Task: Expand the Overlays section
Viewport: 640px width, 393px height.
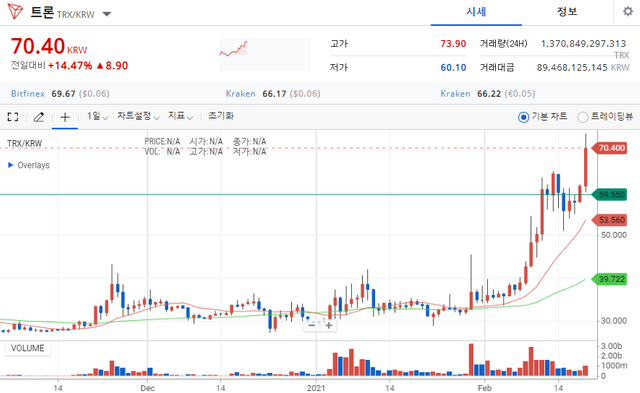Action: pos(29,165)
